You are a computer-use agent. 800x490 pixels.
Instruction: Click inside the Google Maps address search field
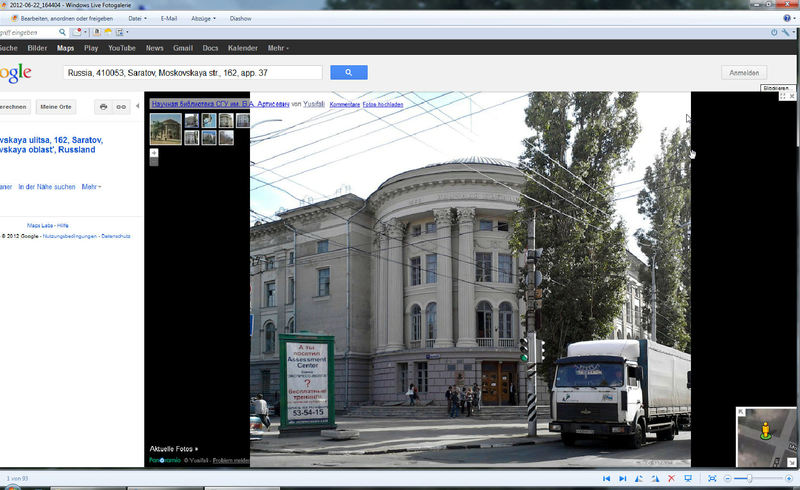pyautogui.click(x=192, y=73)
